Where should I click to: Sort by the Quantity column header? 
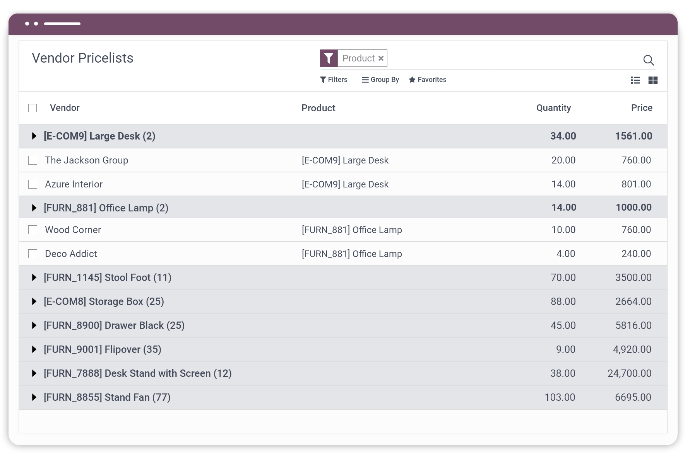553,108
